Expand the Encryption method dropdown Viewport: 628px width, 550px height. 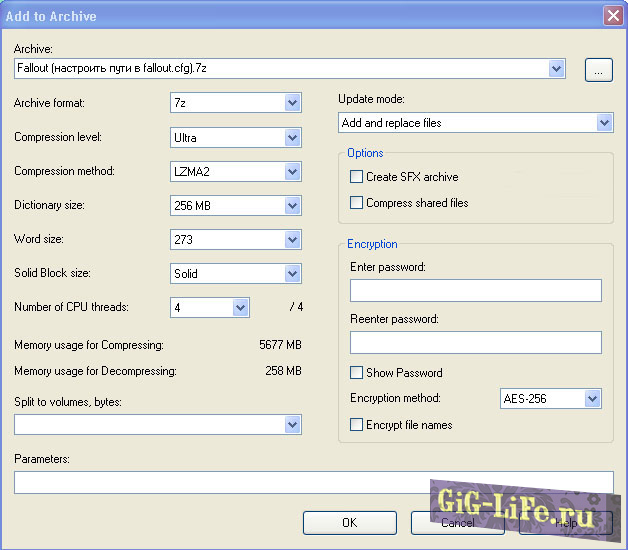[592, 399]
